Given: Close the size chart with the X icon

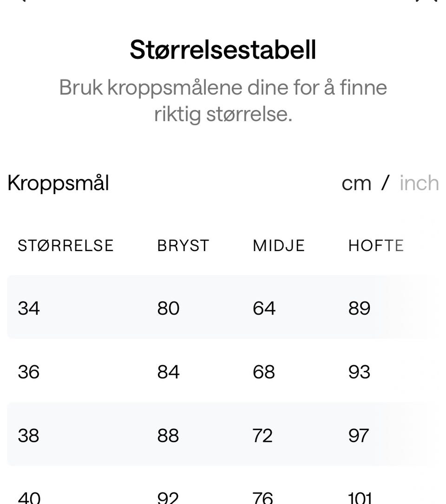Looking at the screenshot, I should pyautogui.click(x=426, y=1).
